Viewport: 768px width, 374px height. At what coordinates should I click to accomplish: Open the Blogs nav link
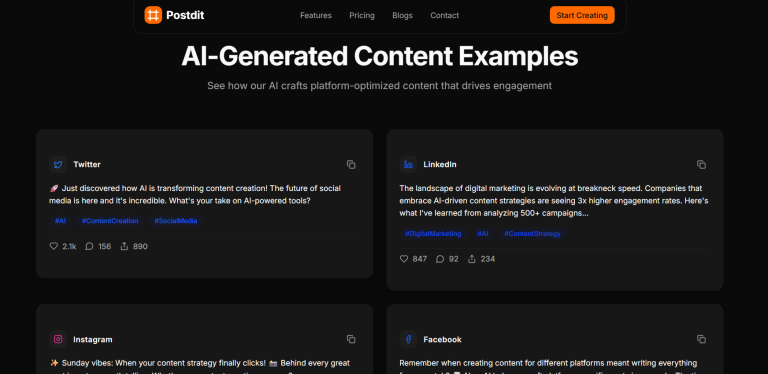click(403, 15)
